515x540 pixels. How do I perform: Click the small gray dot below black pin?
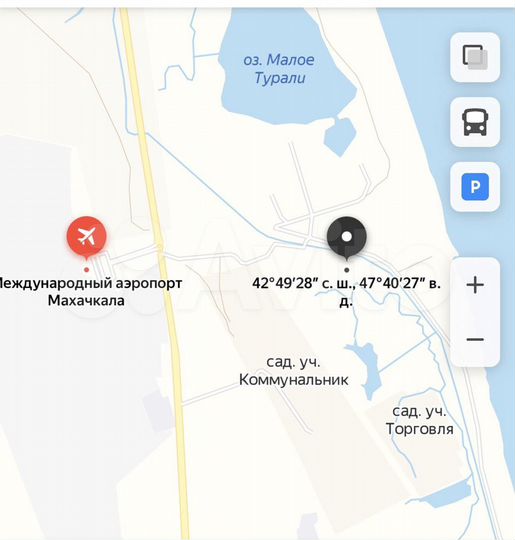pyautogui.click(x=347, y=270)
